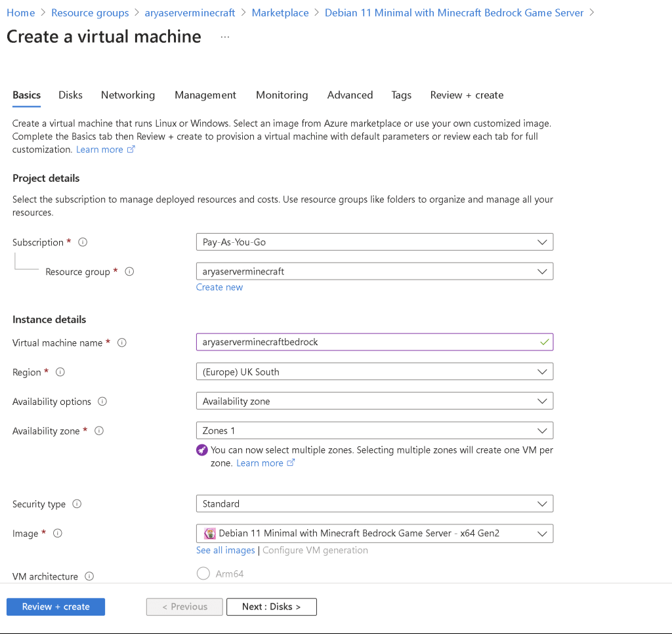Click the VM architecture info icon
The width and height of the screenshot is (672, 634).
[x=89, y=576]
